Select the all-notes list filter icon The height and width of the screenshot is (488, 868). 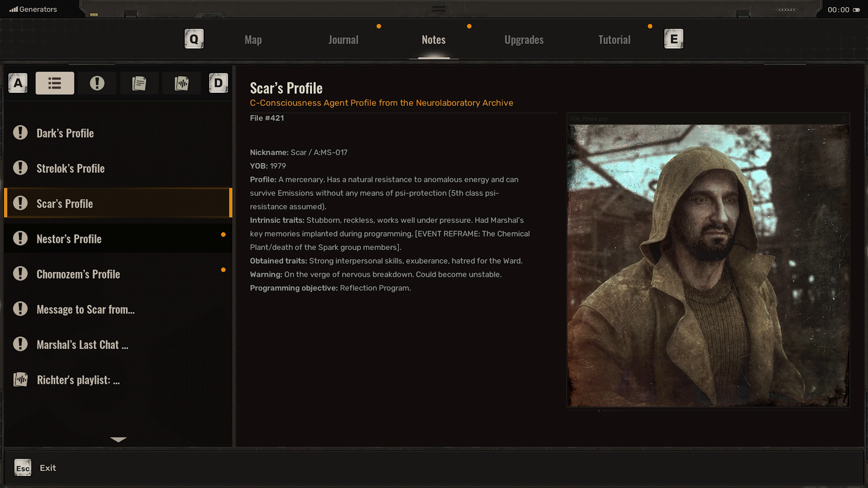pyautogui.click(x=54, y=83)
